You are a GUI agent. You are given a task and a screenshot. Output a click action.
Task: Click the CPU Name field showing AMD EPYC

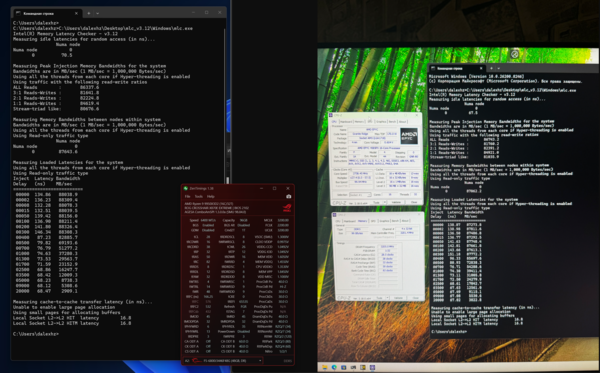coord(372,130)
